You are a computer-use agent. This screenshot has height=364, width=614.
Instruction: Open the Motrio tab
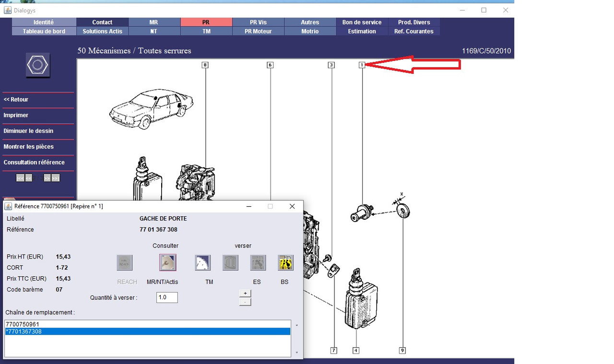310,31
